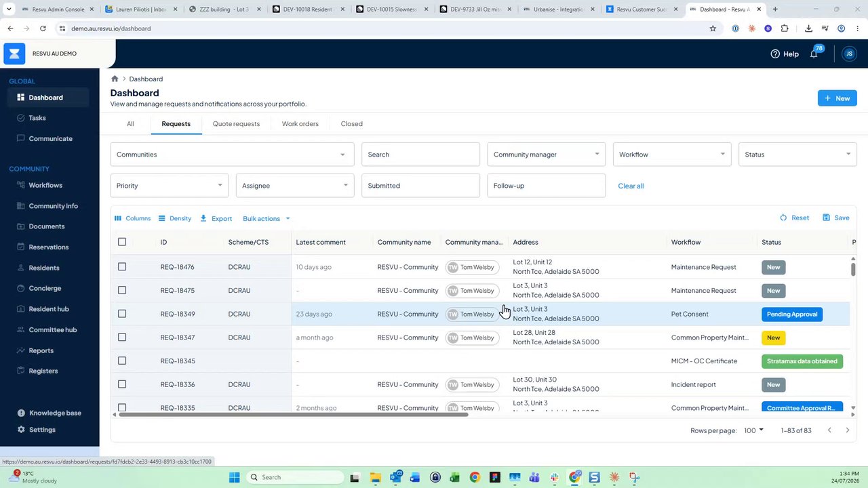868x488 pixels.
Task: Open Communicate in the sidebar
Action: tap(50, 138)
